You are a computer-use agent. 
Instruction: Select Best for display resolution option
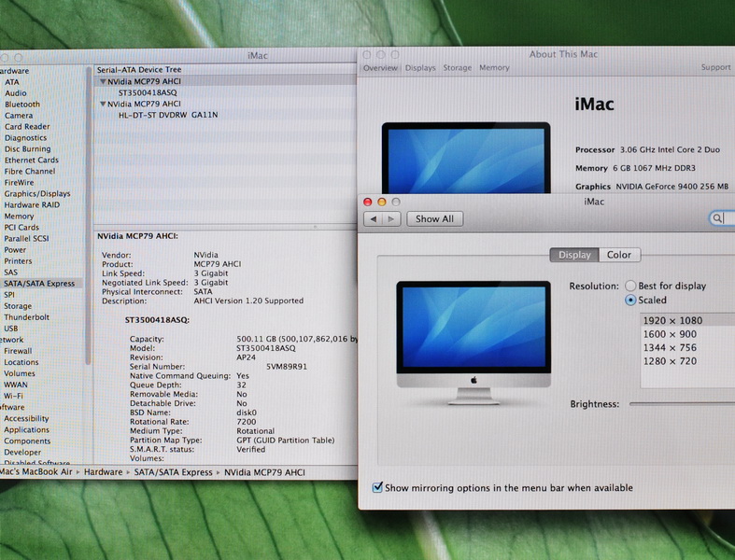(x=630, y=286)
